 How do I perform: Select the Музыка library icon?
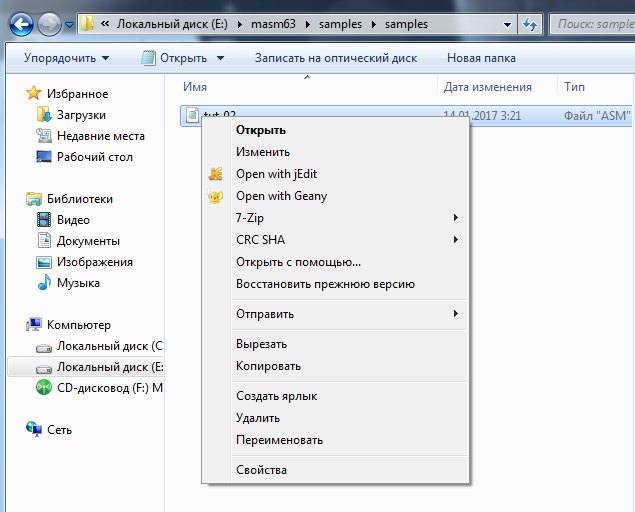44,283
